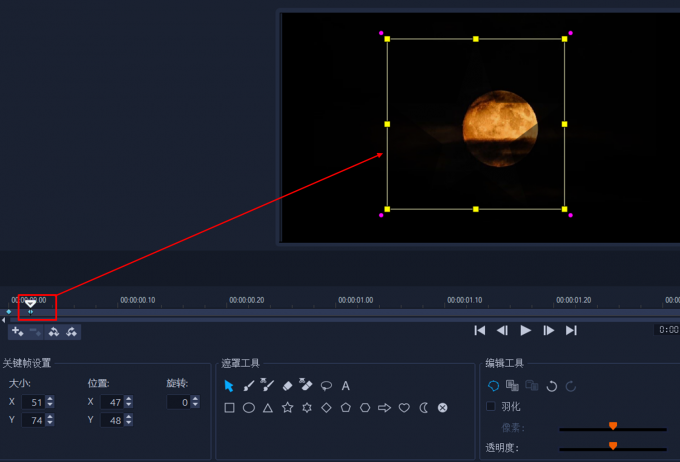Click the copy mask edit tool
This screenshot has width=680, height=462.
(x=512, y=386)
